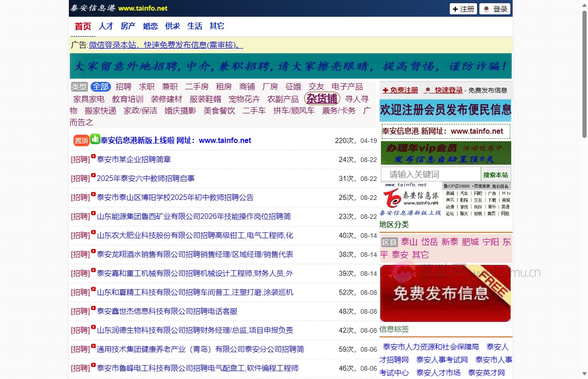Click the 登录 login icon button at top right
This screenshot has width=588, height=379.
click(495, 9)
